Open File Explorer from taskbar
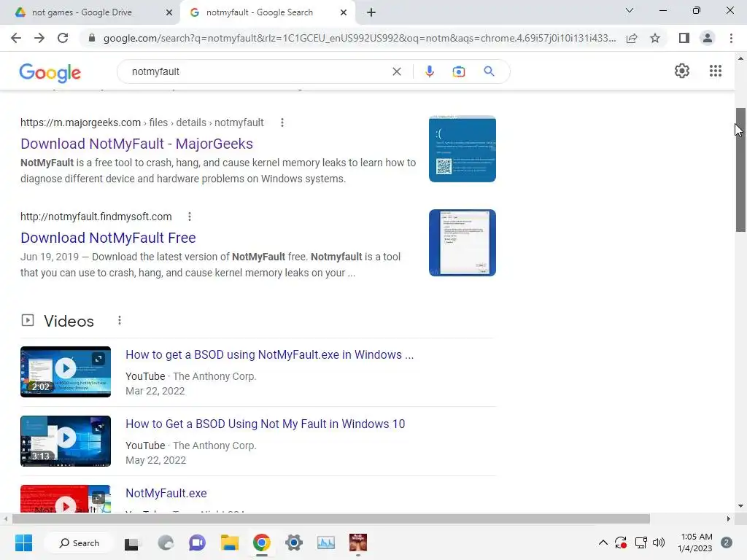This screenshot has width=747, height=560. point(230,542)
